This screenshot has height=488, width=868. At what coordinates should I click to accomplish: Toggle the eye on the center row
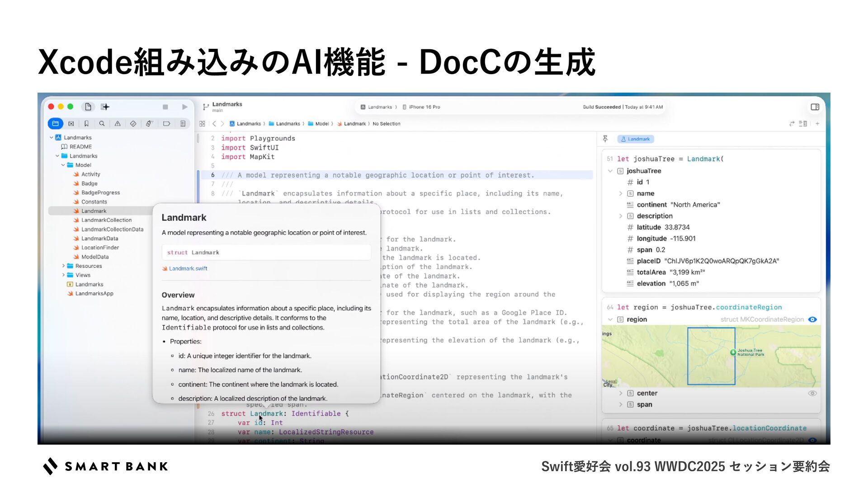[x=812, y=393]
